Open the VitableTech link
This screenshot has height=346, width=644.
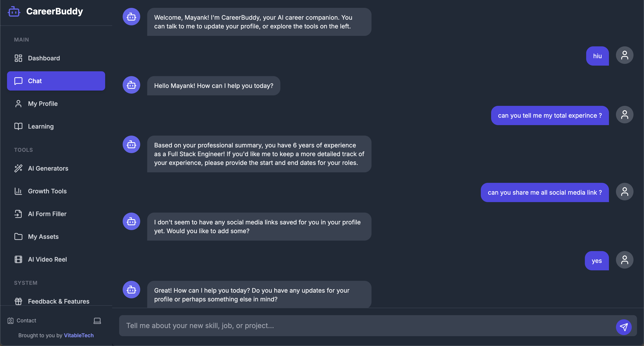tap(79, 335)
